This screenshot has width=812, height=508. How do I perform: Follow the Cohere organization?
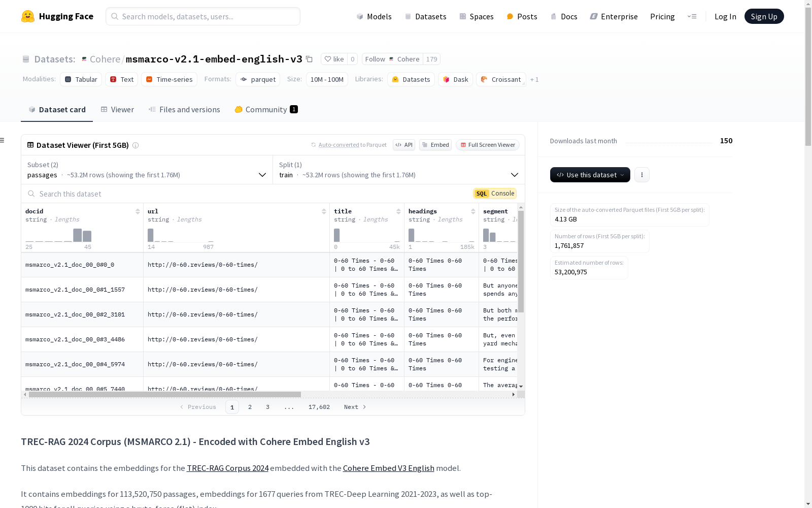392,59
